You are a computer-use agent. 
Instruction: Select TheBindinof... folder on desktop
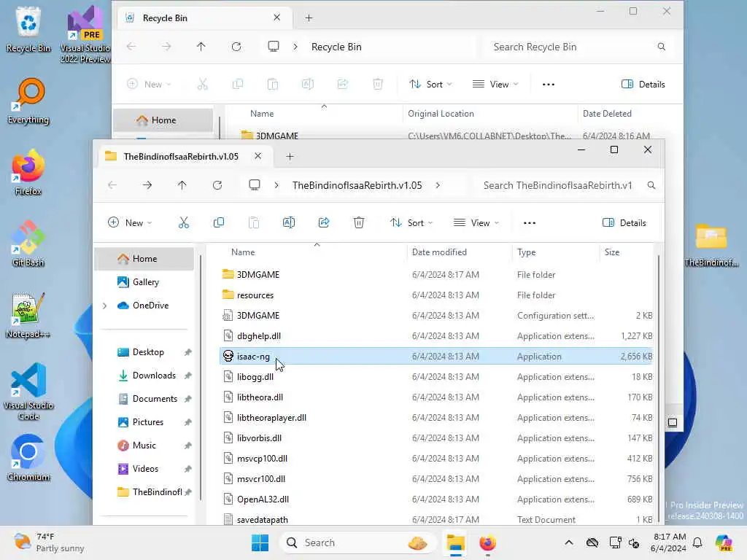point(711,245)
